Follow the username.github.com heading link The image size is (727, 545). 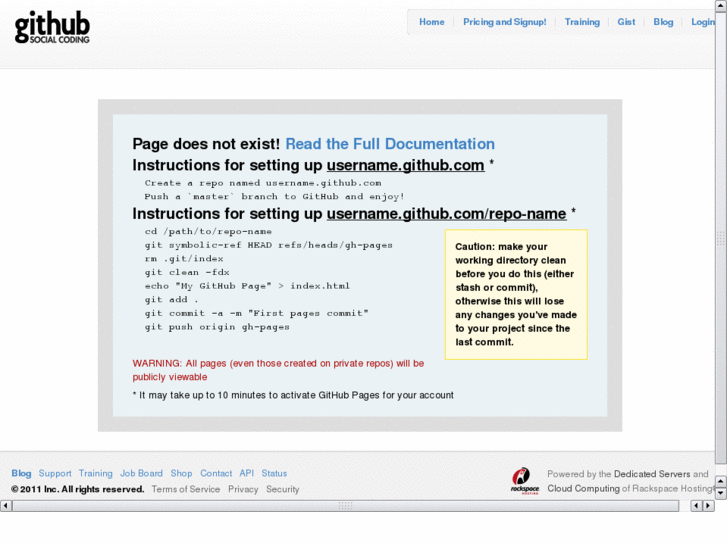(x=406, y=165)
